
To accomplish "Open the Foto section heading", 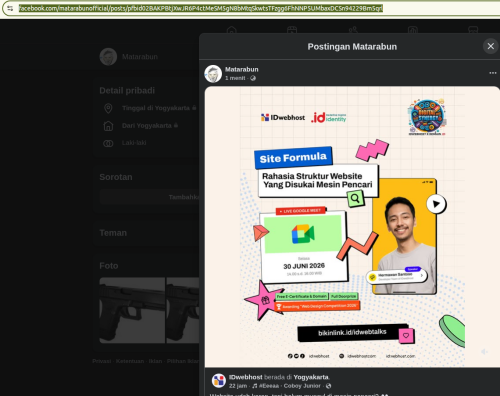I will tap(109, 266).
